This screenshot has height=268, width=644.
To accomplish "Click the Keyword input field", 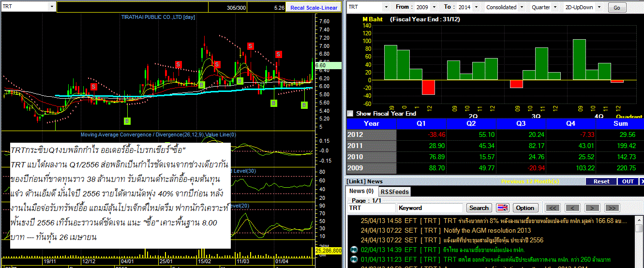I will [x=430, y=208].
